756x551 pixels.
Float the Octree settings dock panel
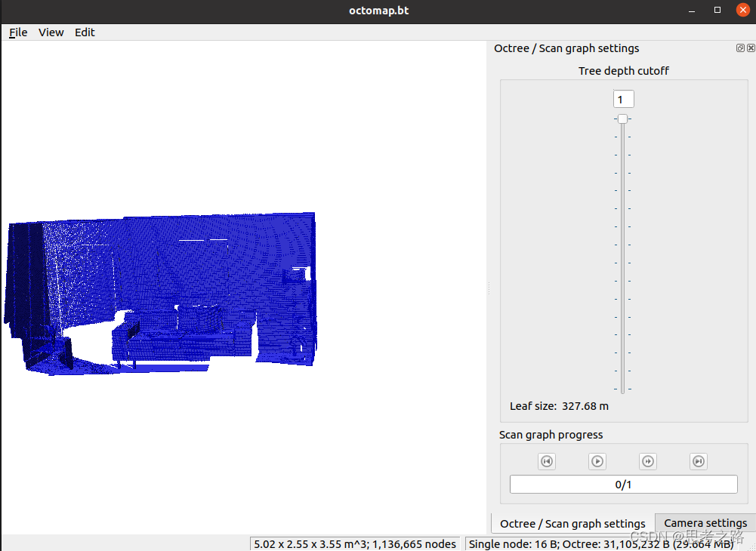[740, 48]
